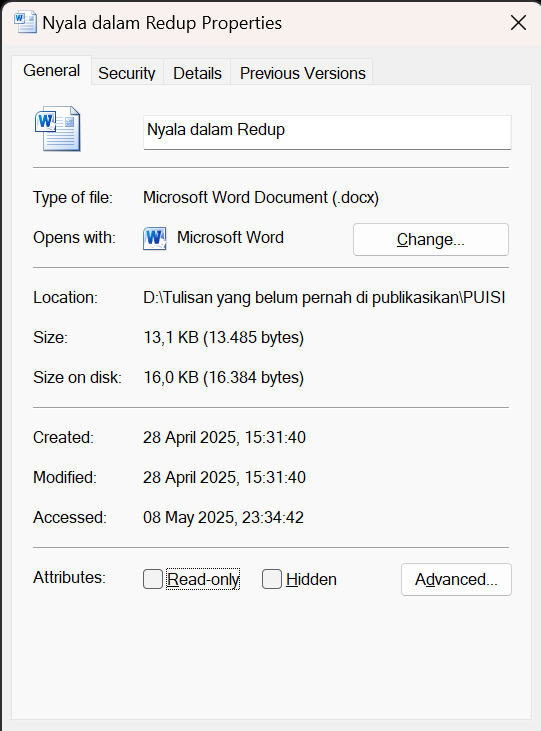The width and height of the screenshot is (541, 731).
Task: Click the Accessed date 08 May 2025
Action: tap(223, 517)
